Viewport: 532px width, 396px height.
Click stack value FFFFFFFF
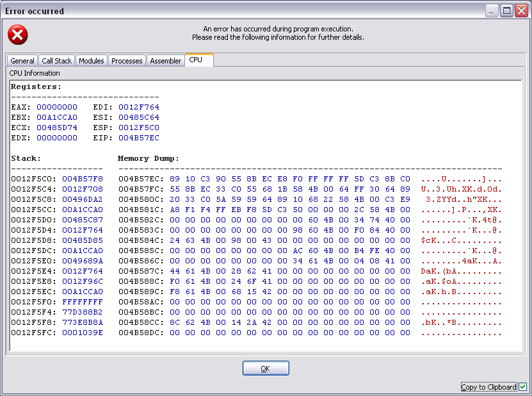(x=83, y=302)
